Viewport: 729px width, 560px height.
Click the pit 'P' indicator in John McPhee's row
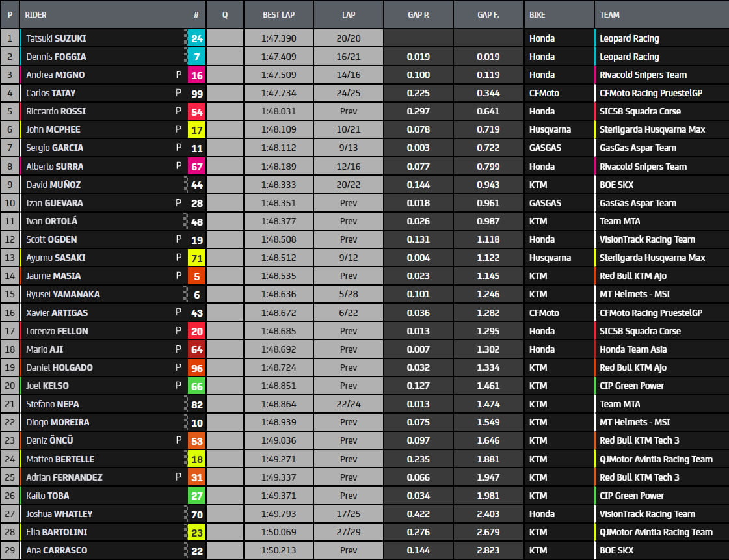178,129
